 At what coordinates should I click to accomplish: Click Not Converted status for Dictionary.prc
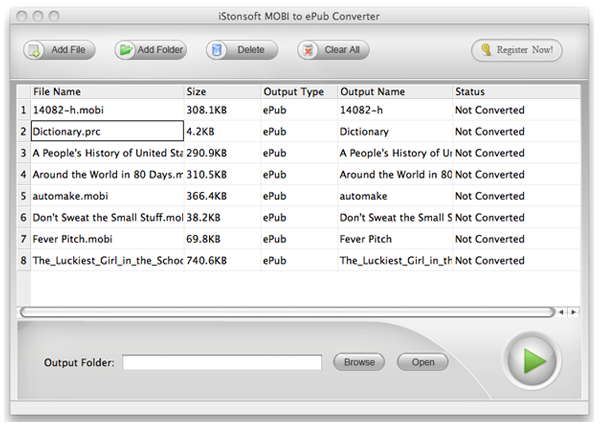coord(517,132)
